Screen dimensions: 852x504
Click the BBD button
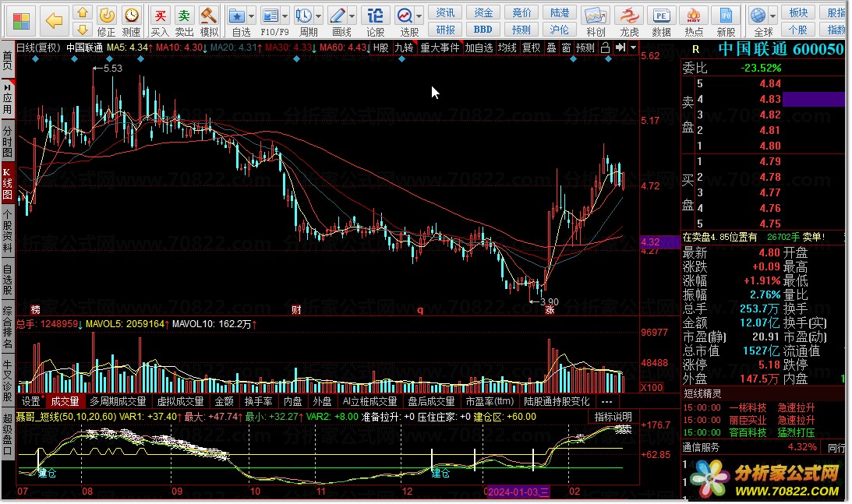pos(483,30)
